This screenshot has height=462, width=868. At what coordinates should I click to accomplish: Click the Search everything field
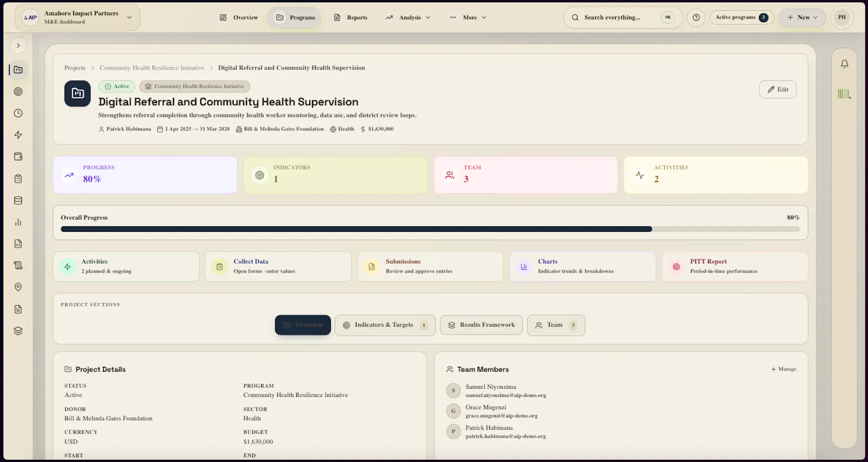click(623, 17)
